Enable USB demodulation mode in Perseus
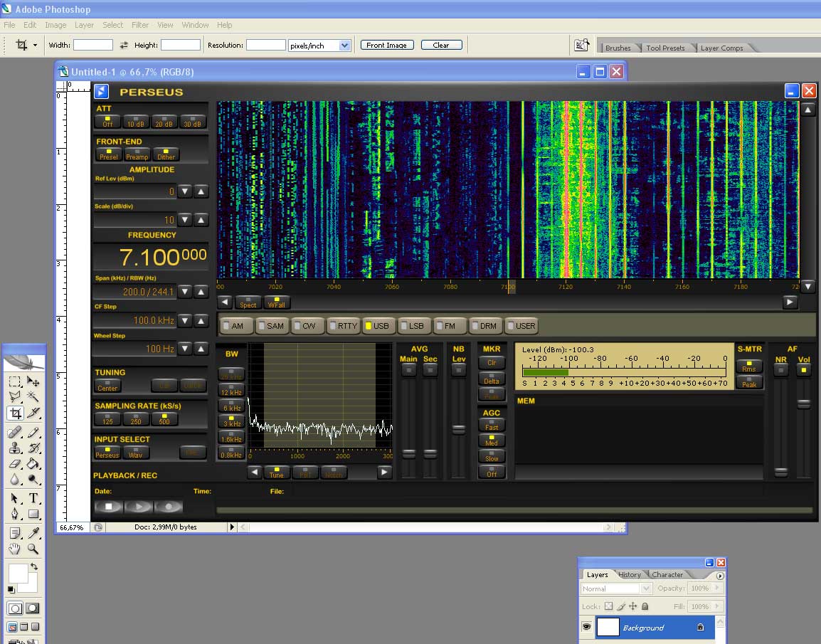This screenshot has width=821, height=644. pos(378,326)
